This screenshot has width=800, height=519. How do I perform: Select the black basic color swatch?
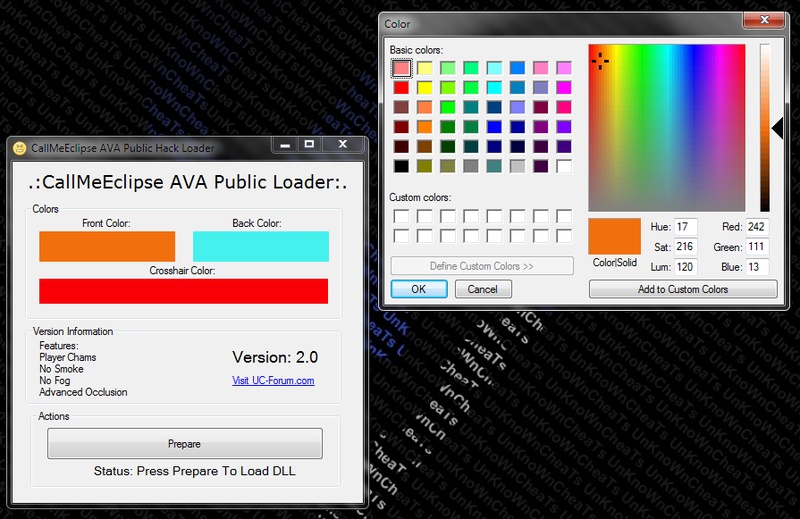402,166
